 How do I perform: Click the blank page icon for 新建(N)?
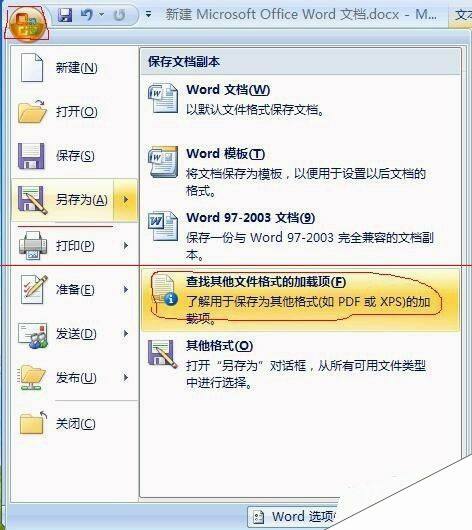[32, 67]
